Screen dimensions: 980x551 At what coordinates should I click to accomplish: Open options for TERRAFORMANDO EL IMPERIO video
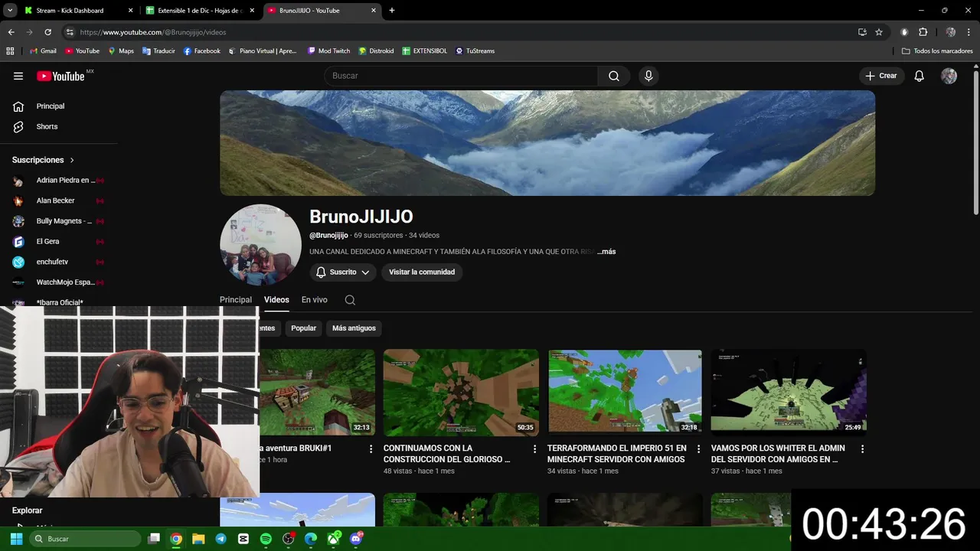[699, 449]
